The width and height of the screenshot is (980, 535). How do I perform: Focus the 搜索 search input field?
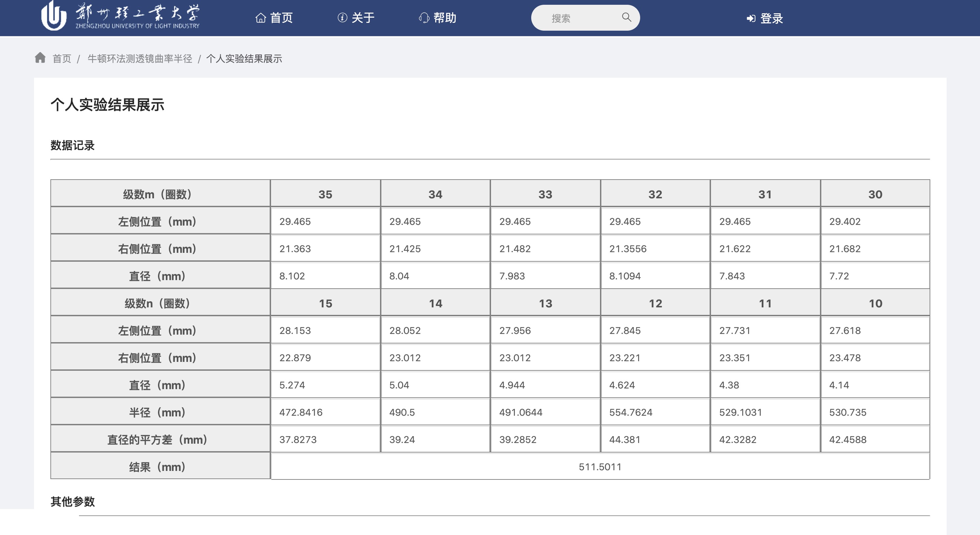[585, 18]
